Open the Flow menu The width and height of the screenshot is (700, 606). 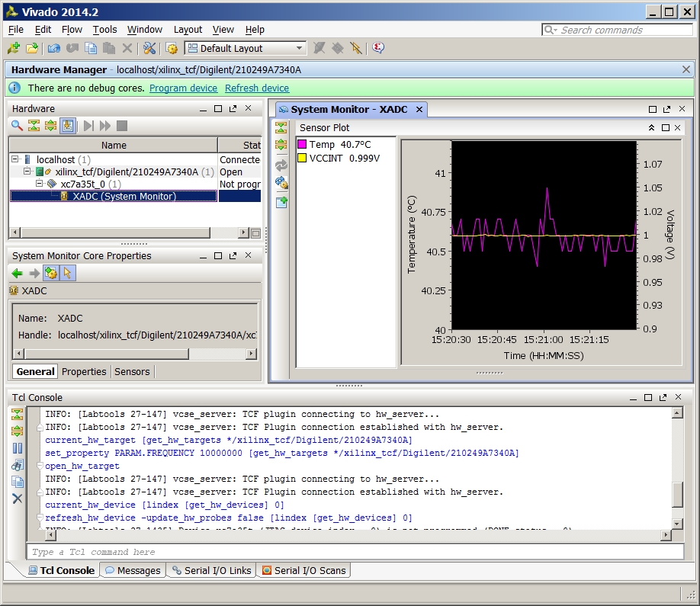[x=72, y=30]
